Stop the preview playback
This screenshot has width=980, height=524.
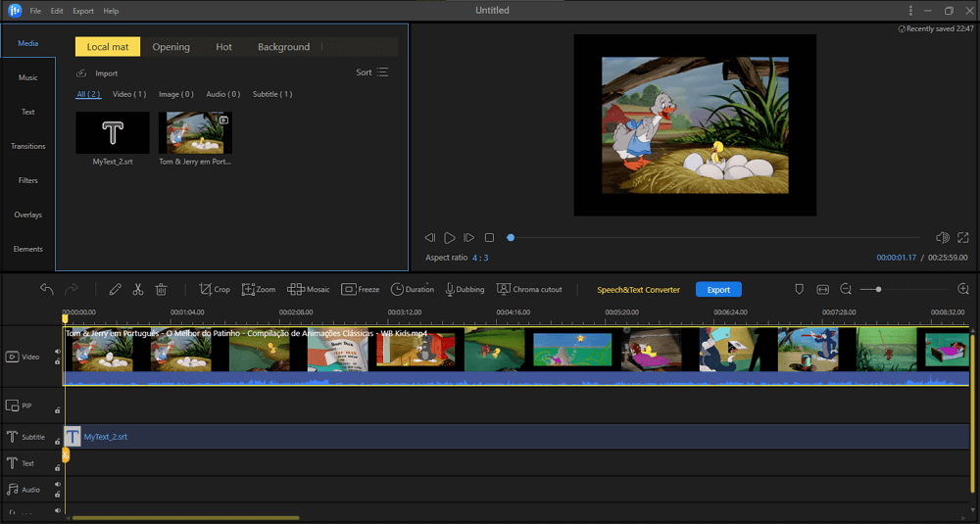click(x=489, y=237)
